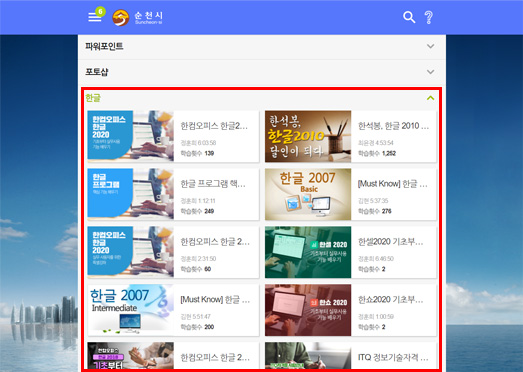The image size is (523, 372).
Task: Open 한석봉 한글2010 달인이 되다 thumbnail
Action: coord(308,136)
